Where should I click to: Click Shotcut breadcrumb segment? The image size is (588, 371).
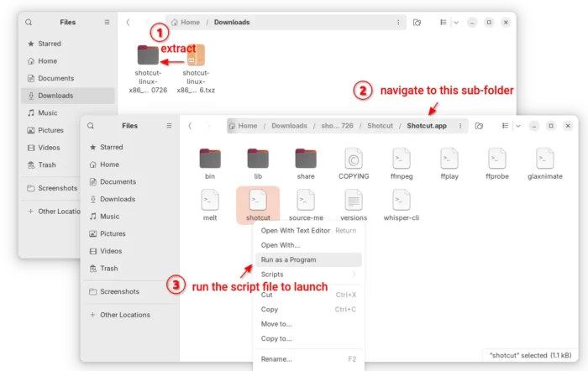point(380,126)
